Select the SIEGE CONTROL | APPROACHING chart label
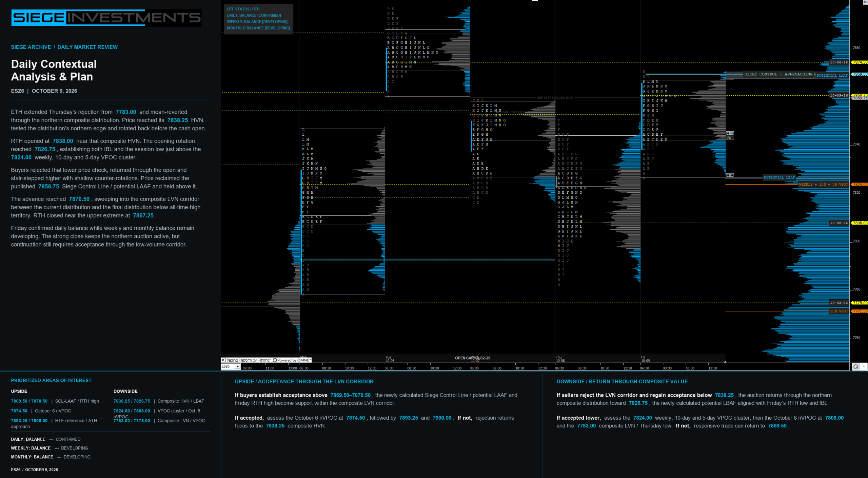 (778, 74)
